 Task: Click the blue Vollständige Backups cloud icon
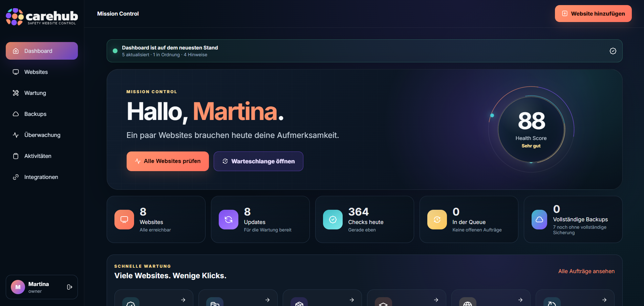539,220
